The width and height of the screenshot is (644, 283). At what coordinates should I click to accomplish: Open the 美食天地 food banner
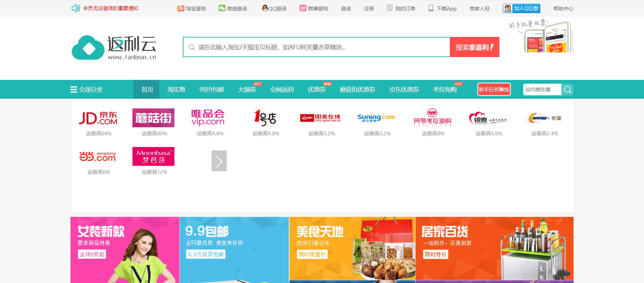352,248
